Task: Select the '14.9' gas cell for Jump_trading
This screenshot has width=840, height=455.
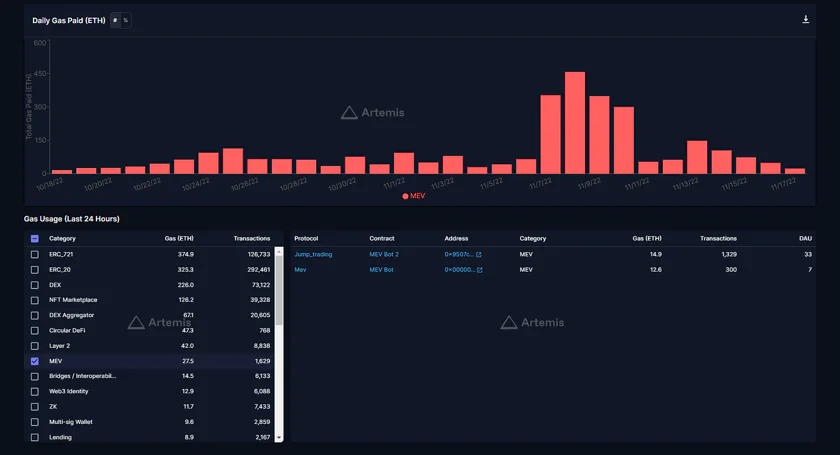Action: coord(656,255)
